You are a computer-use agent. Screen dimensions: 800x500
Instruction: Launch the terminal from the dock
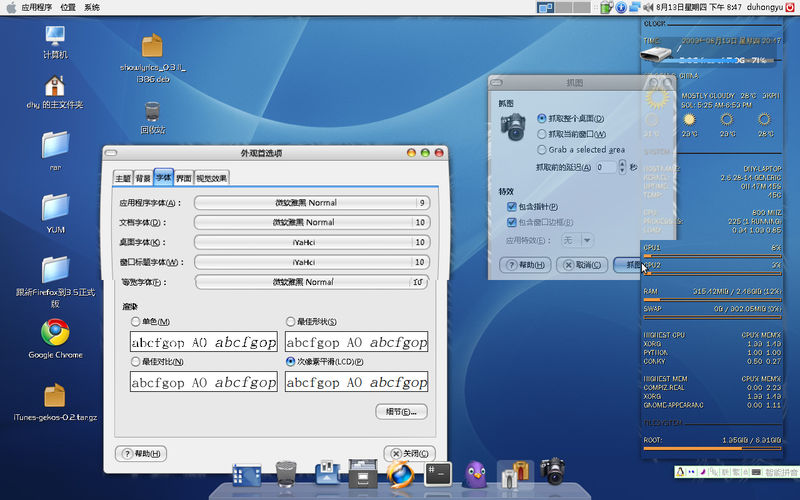(x=437, y=473)
